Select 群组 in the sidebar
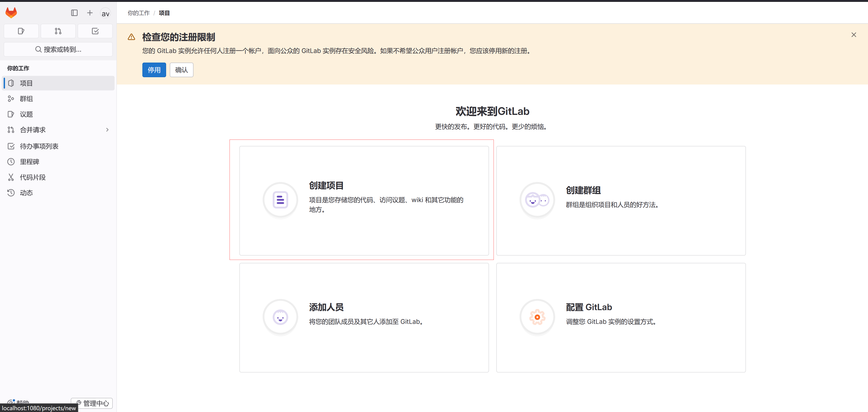This screenshot has width=868, height=412. click(26, 99)
